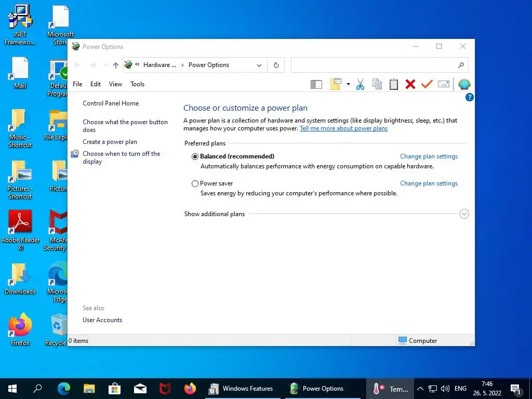Click Create a power plan

[110, 142]
